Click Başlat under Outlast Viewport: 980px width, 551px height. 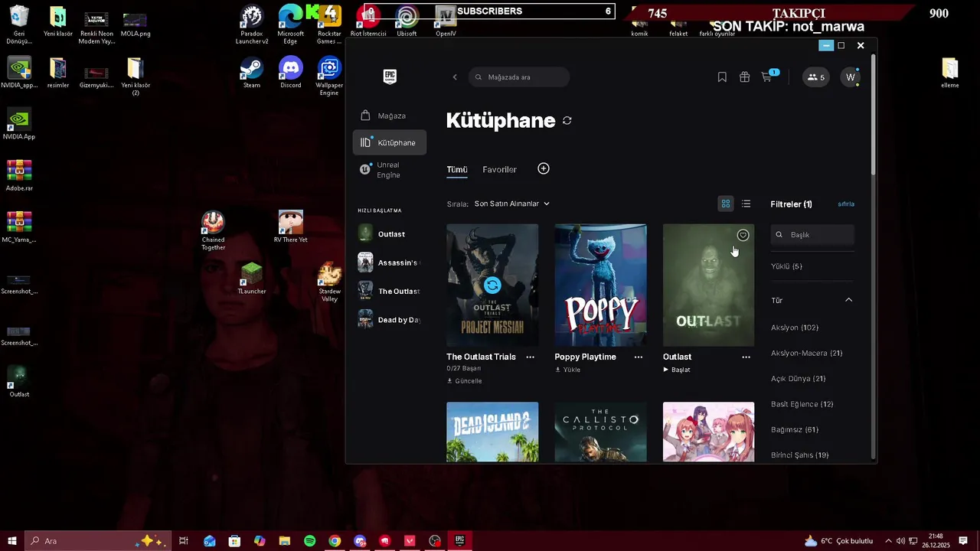coord(677,370)
